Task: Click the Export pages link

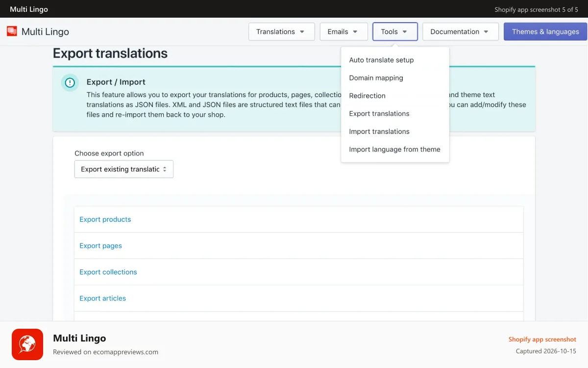Action: click(100, 246)
